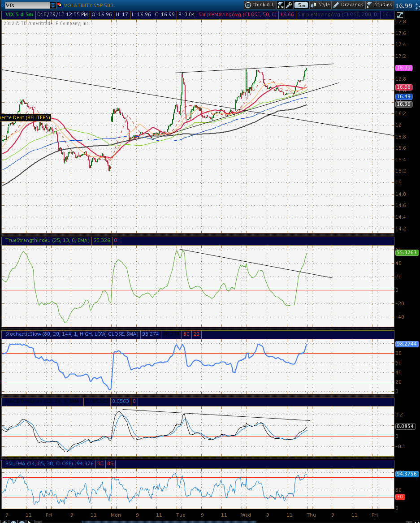The width and height of the screenshot is (420, 523).
Task: Click the 'VIX 5 d 5m' chart label
Action: pyautogui.click(x=19, y=14)
